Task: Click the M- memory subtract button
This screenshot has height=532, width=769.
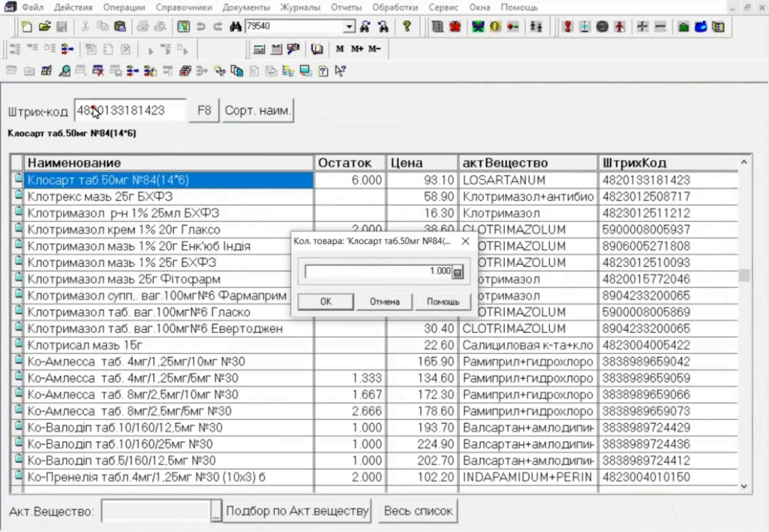Action: click(374, 49)
